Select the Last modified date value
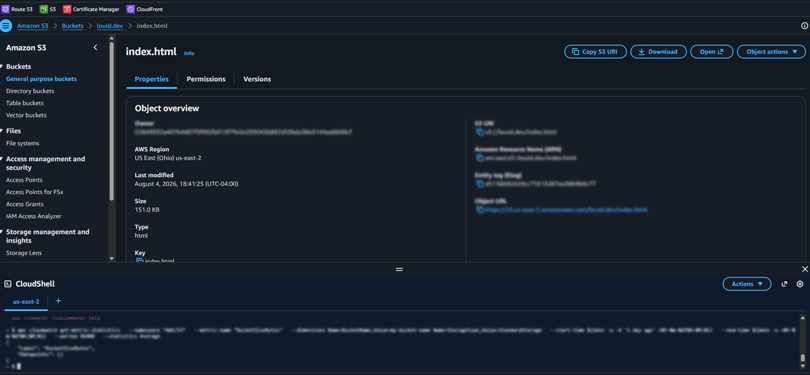 186,184
